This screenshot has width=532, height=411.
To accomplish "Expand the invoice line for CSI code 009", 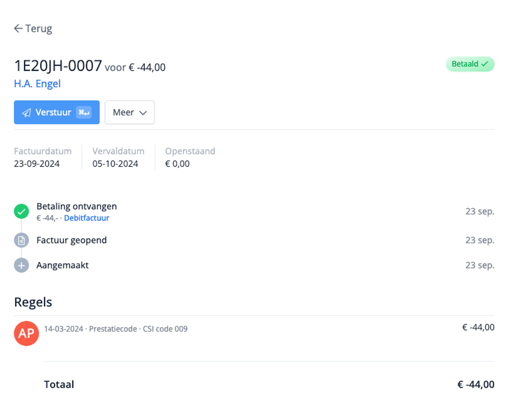I will click(x=116, y=329).
